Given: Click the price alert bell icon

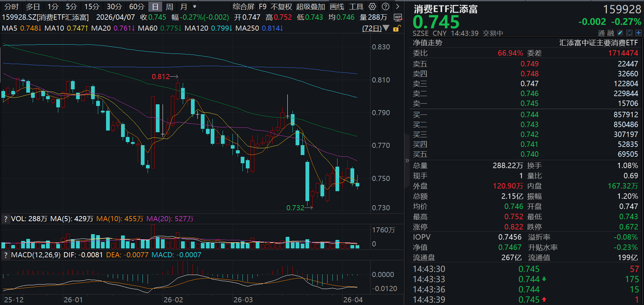Looking at the screenshot, I should (629, 33).
